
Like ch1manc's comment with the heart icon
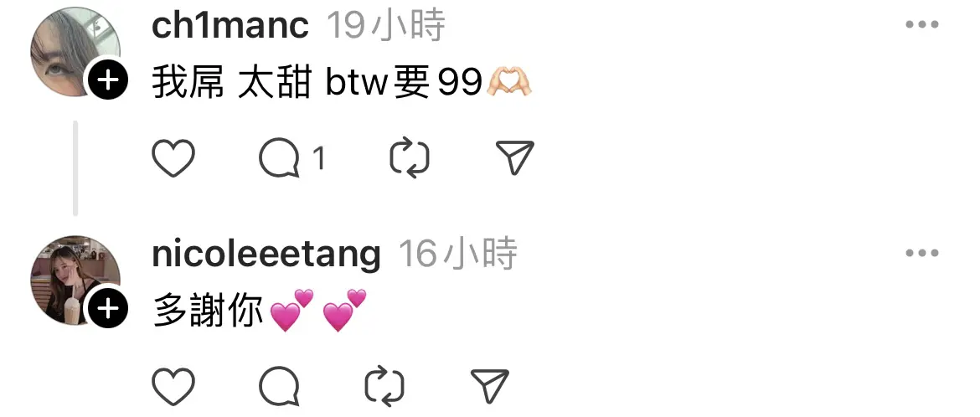(173, 158)
